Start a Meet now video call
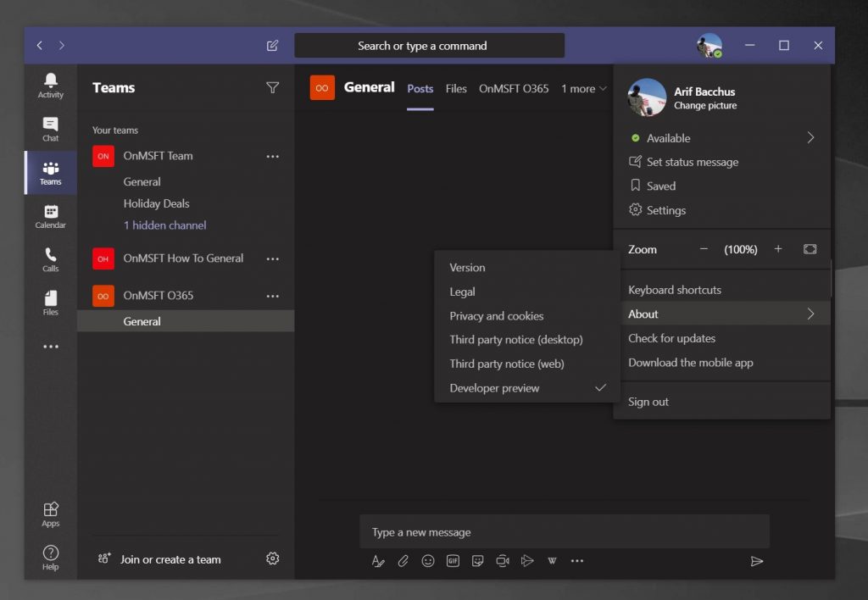This screenshot has width=868, height=600. [503, 561]
